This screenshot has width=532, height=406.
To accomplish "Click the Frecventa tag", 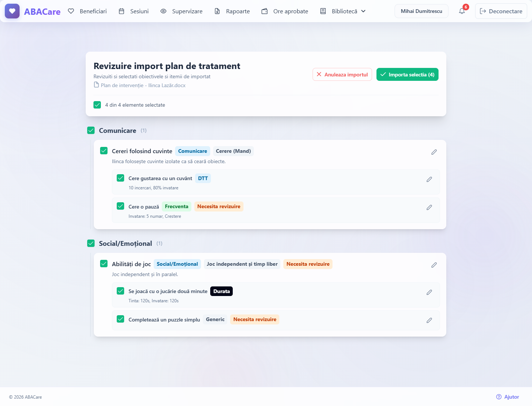I will [177, 207].
